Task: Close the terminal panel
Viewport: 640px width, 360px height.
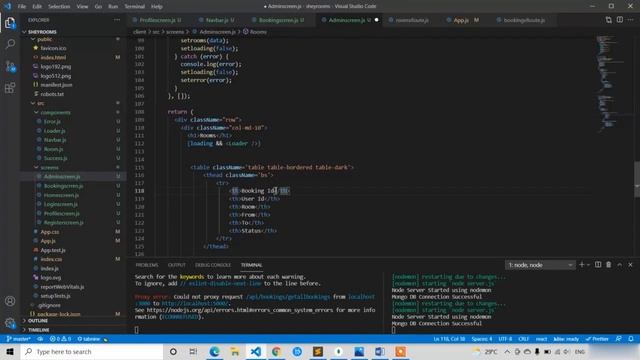Action: 631,265
